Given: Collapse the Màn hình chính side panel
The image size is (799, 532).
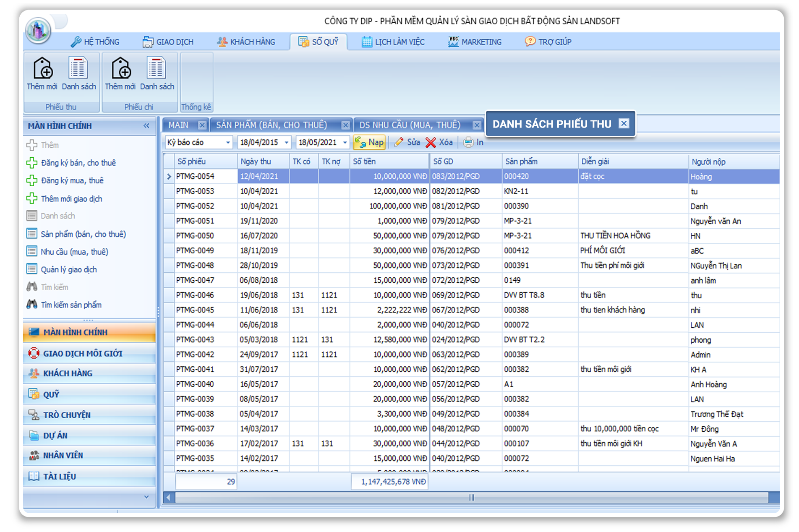Looking at the screenshot, I should coord(146,126).
